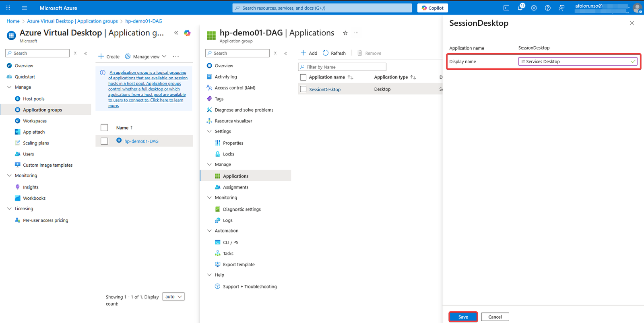Open the notifications bell icon
Viewport: 644px width, 323px height.
point(520,8)
